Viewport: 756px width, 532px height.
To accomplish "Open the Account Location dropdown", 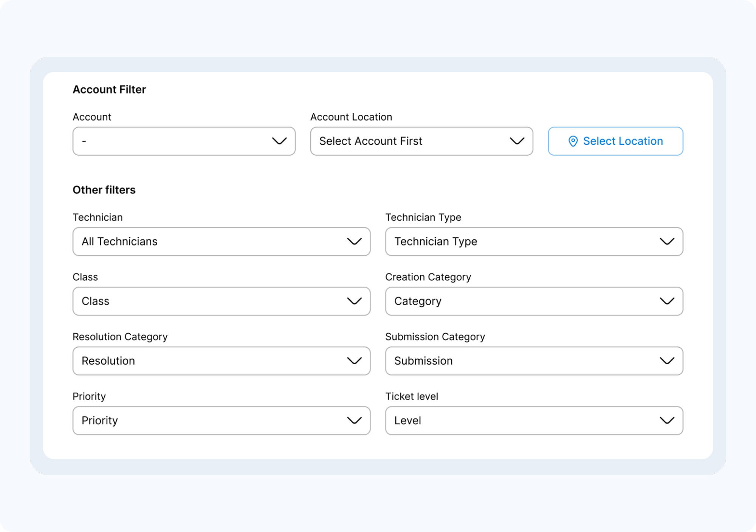I will pos(421,141).
